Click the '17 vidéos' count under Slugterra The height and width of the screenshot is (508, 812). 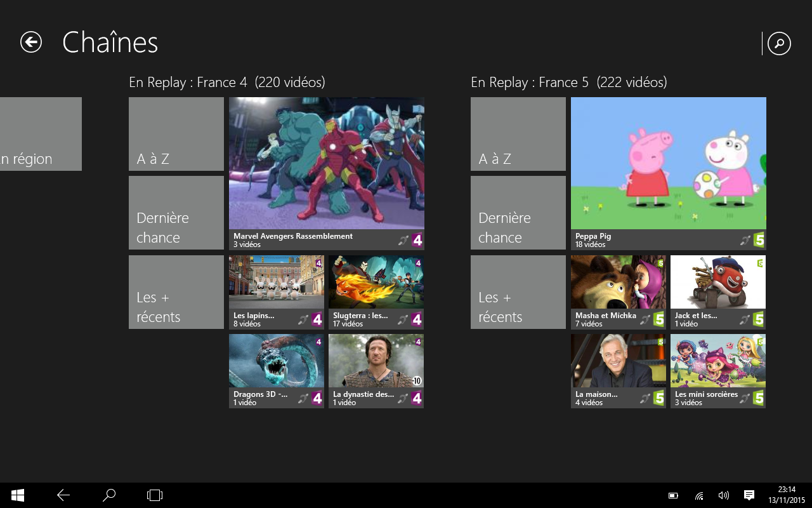tap(348, 324)
